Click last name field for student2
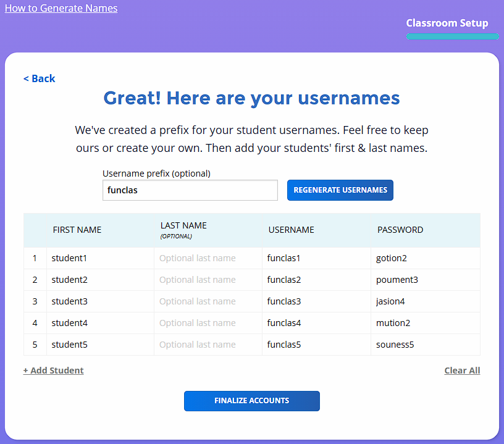Viewport: 504px width, 444px height. point(208,280)
